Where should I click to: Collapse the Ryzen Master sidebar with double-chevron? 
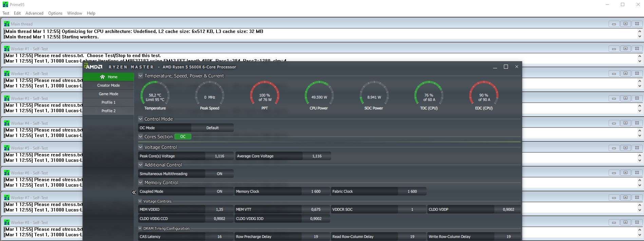pyautogui.click(x=134, y=192)
